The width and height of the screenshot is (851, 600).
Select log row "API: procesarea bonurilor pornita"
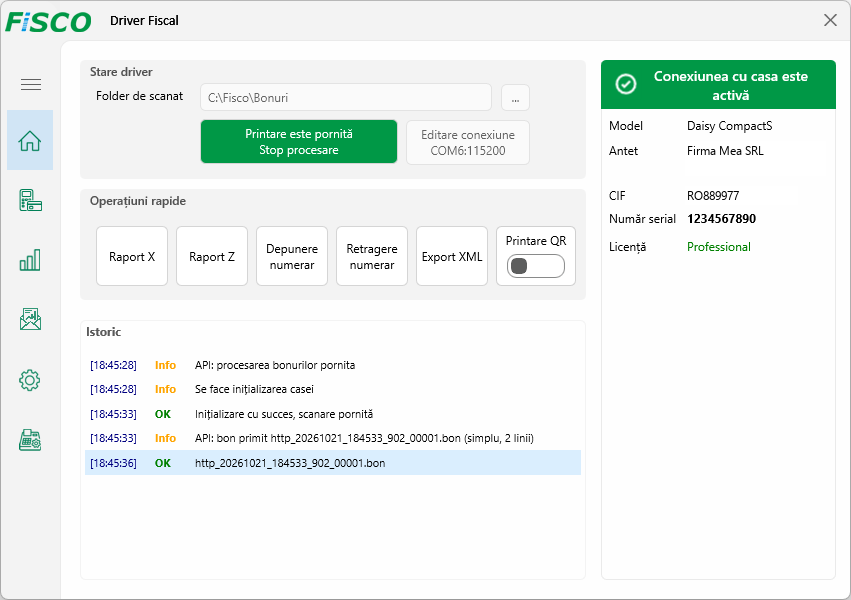(x=333, y=365)
